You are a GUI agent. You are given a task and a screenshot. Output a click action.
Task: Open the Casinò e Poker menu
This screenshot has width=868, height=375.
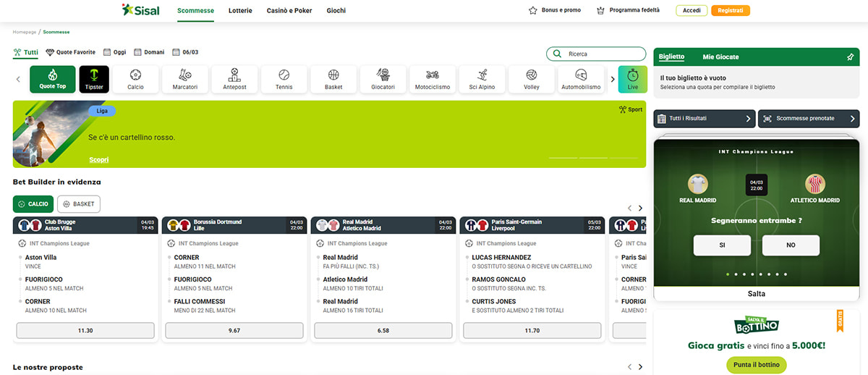289,11
